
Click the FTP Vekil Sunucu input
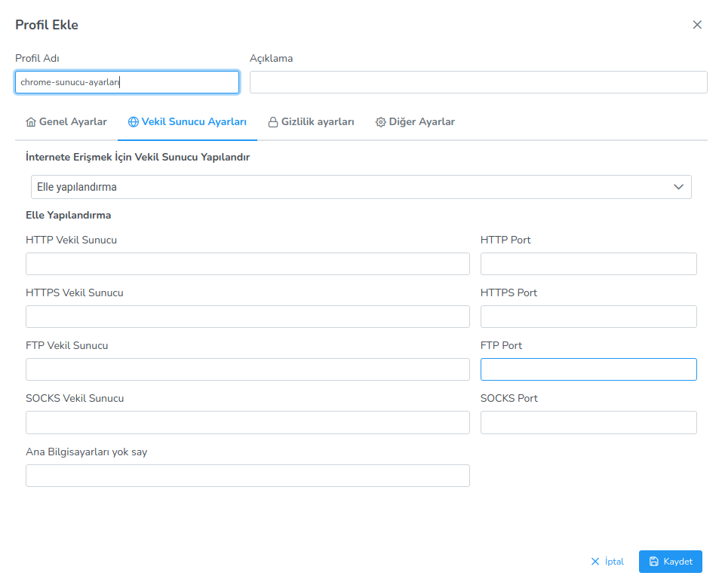point(247,369)
